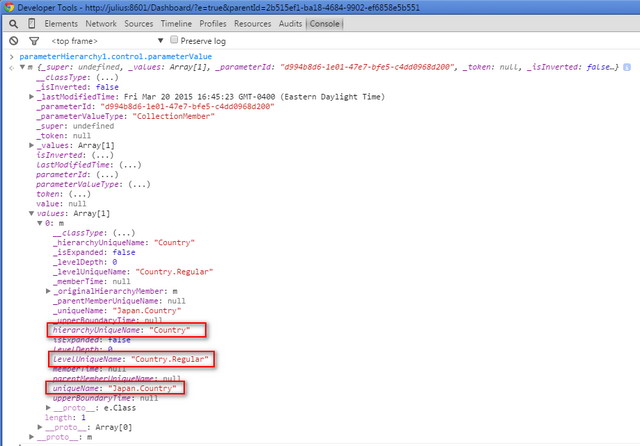640x446 pixels.
Task: Expand the _values Array[1] entry
Action: click(32, 145)
